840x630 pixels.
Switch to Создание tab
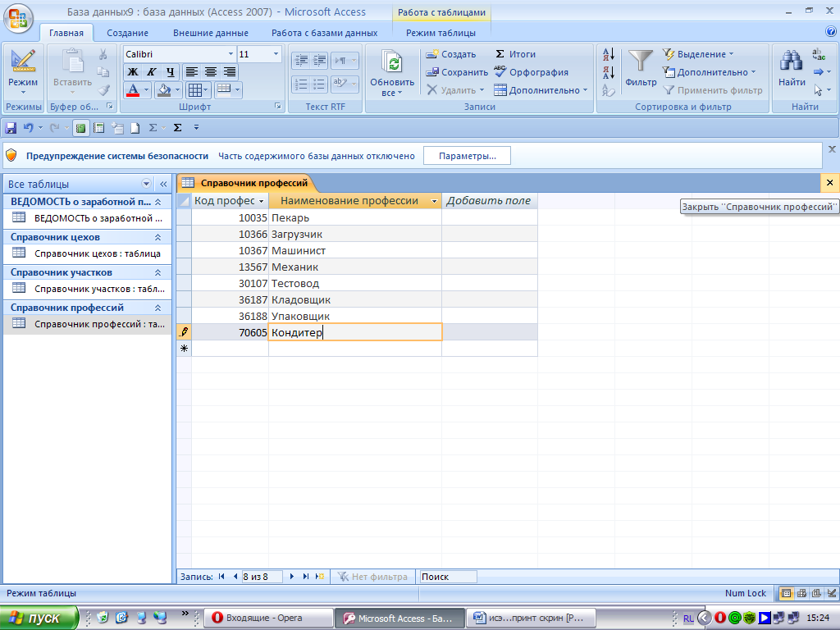(x=127, y=33)
